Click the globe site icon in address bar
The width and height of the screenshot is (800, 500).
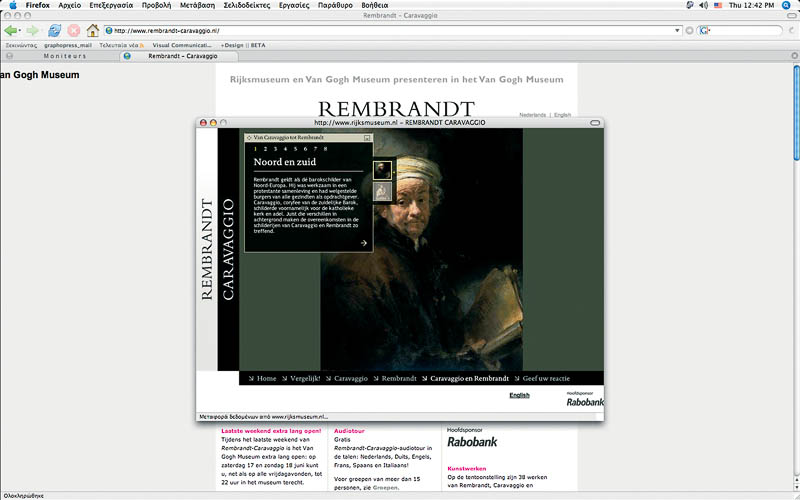109,31
